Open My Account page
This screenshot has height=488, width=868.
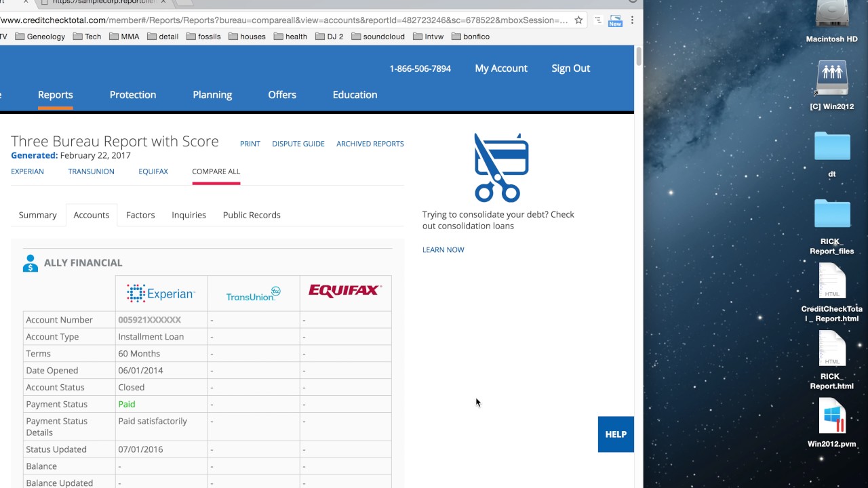(x=501, y=68)
